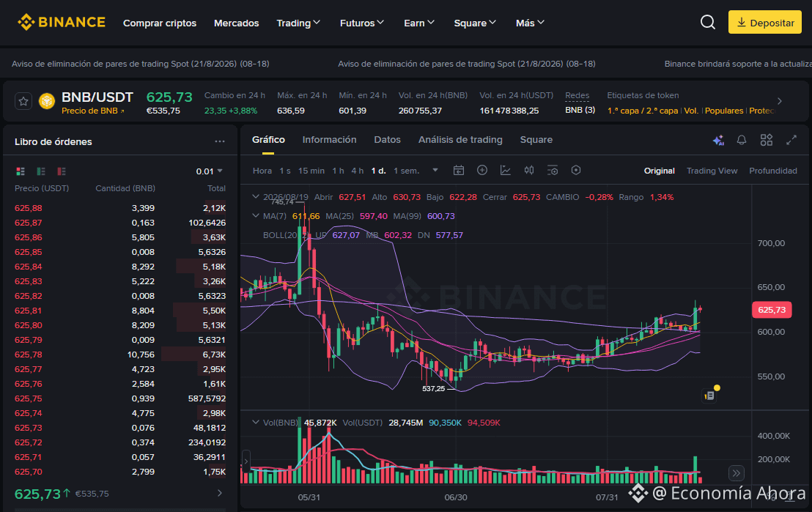812x512 pixels.
Task: Open the AI sparkle assistant icon
Action: pyautogui.click(x=718, y=140)
